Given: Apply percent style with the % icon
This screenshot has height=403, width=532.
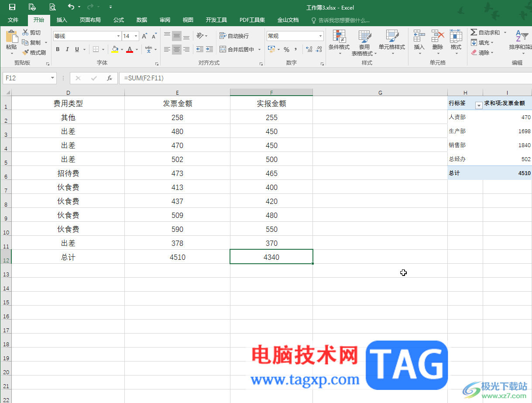Looking at the screenshot, I should coord(286,49).
